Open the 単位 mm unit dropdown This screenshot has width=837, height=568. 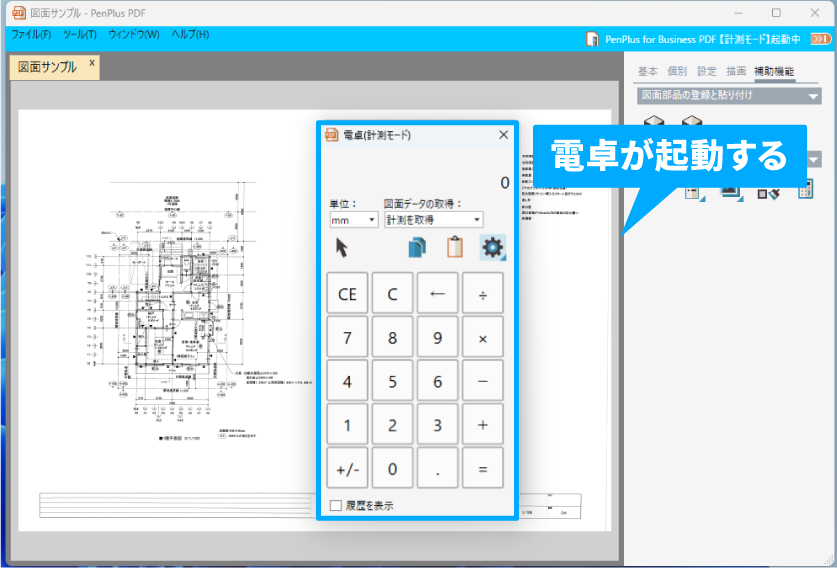[354, 219]
